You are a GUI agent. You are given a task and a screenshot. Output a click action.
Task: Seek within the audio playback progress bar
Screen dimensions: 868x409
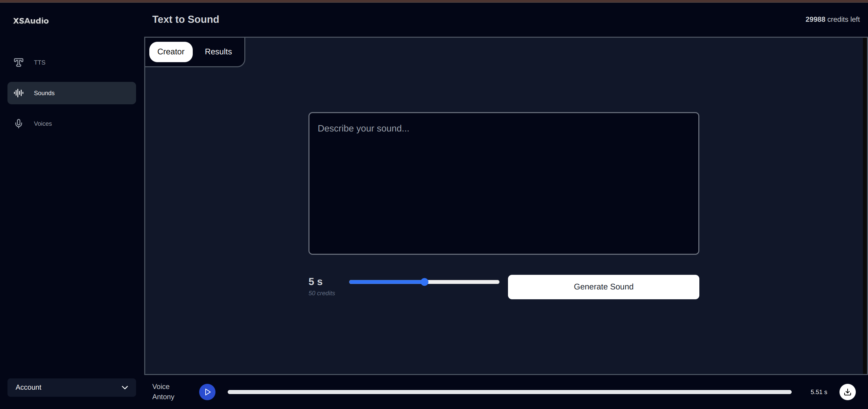coord(509,392)
